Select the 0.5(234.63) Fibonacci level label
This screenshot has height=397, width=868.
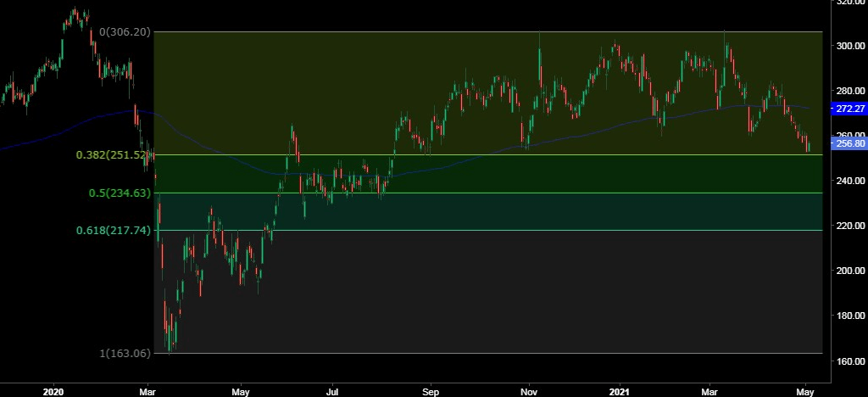click(120, 193)
